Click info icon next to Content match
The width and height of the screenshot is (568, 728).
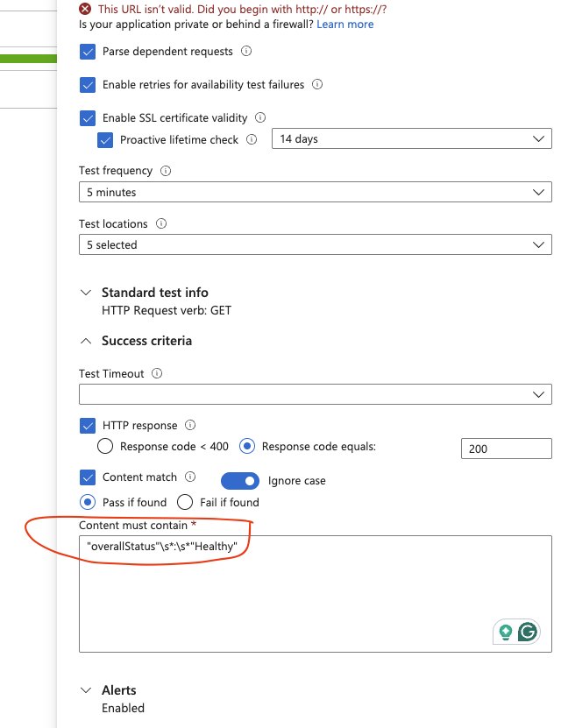(190, 477)
